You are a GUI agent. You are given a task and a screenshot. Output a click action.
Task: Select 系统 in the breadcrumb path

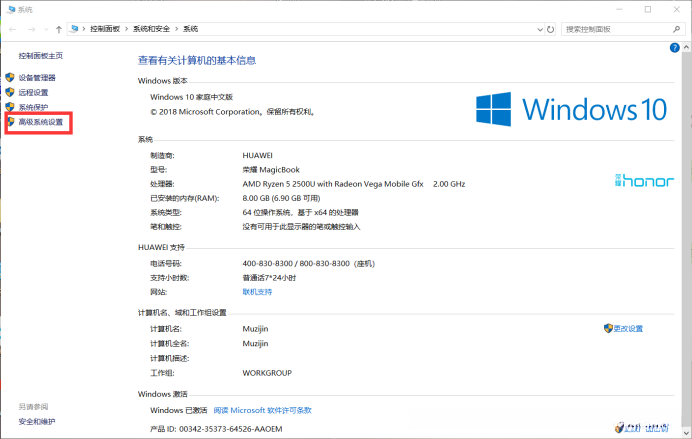[191, 29]
